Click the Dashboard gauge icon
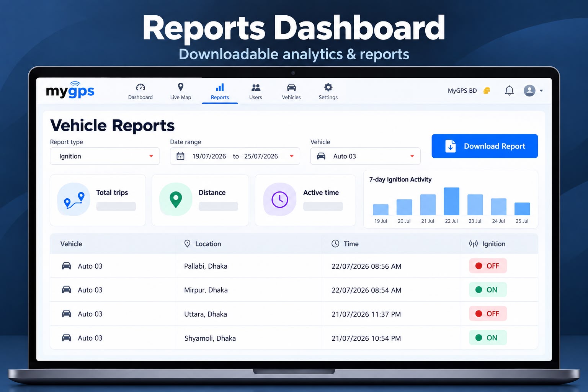This screenshot has width=588, height=392. (140, 87)
